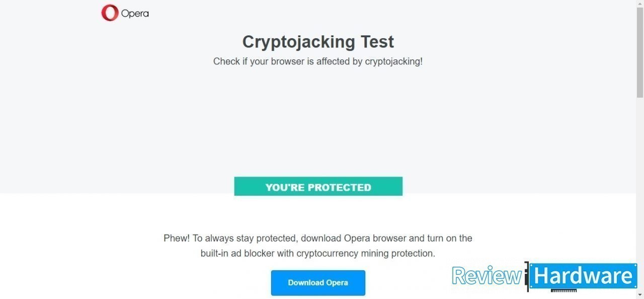Click the 'cryptocurrency mining protection' phrase
The width and height of the screenshot is (644, 299).
365,253
